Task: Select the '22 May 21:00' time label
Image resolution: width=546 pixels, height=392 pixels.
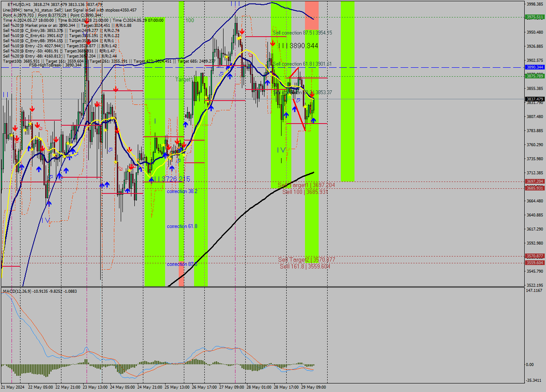Action: point(69,387)
